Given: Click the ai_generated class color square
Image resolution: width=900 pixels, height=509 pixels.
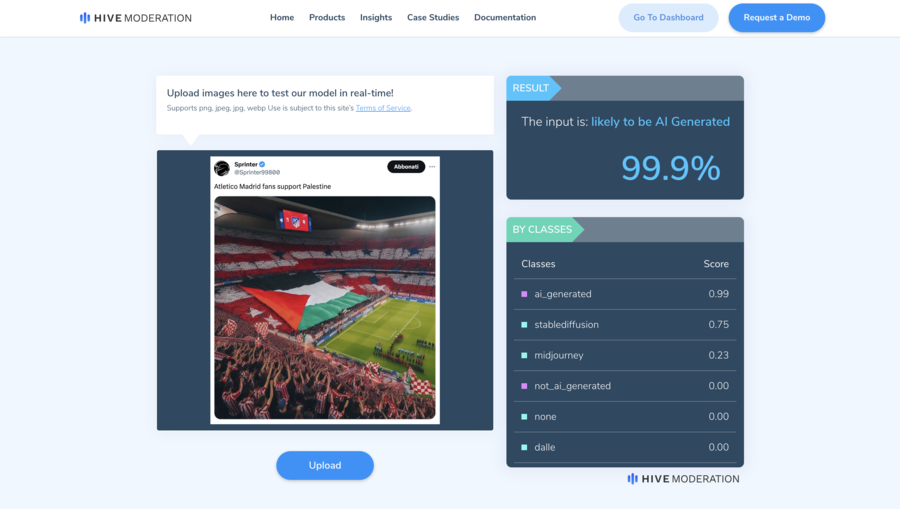Looking at the screenshot, I should (524, 294).
